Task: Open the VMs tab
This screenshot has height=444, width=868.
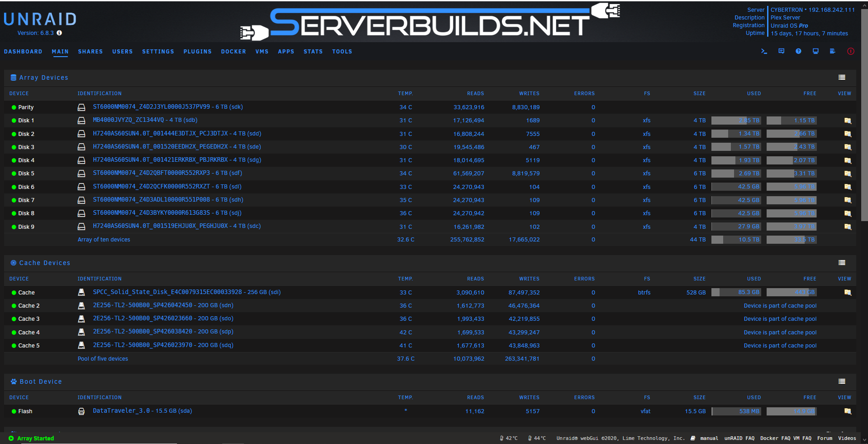Action: 262,52
